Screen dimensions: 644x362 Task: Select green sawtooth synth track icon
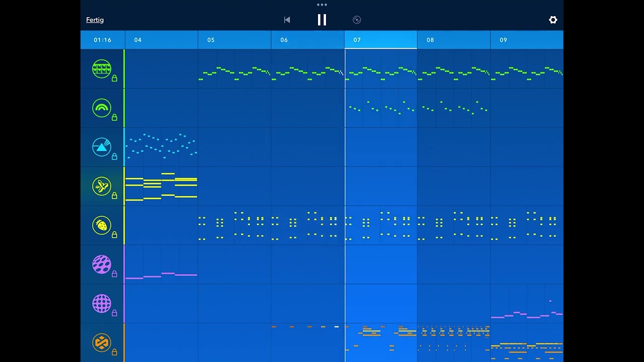(102, 69)
